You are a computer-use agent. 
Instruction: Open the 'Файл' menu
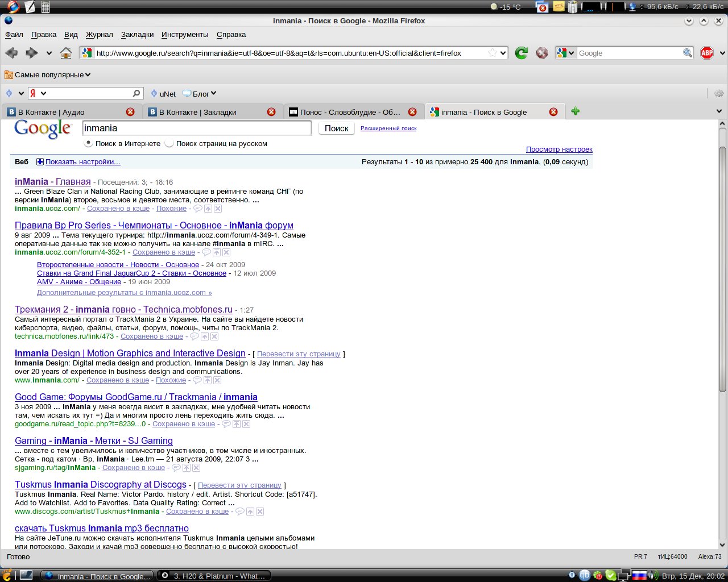click(14, 34)
